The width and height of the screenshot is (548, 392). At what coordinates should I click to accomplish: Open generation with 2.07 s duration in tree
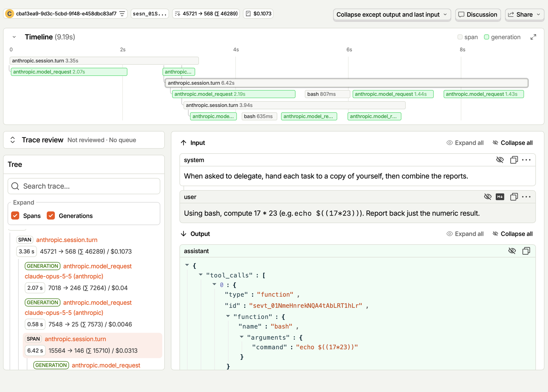pyautogui.click(x=97, y=266)
